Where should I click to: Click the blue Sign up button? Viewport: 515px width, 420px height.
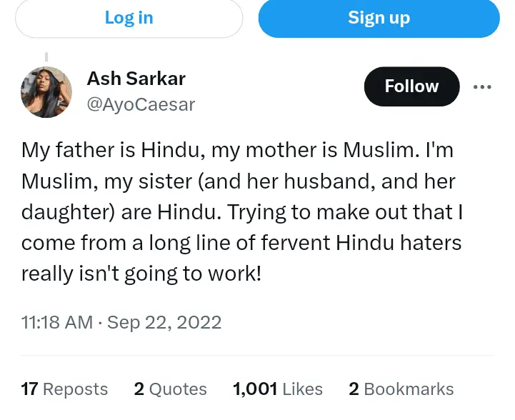(379, 18)
